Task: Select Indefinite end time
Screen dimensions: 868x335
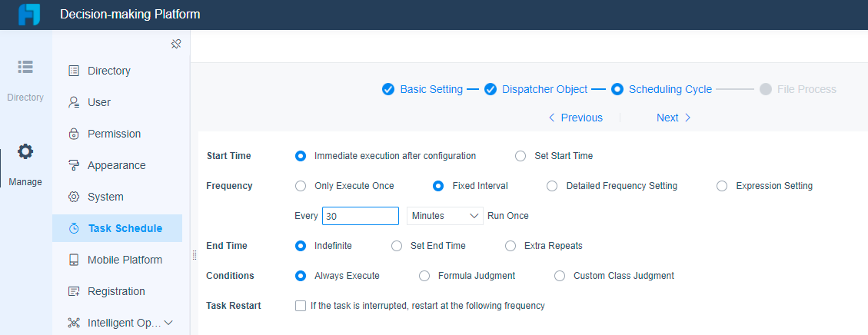Action: [x=301, y=245]
